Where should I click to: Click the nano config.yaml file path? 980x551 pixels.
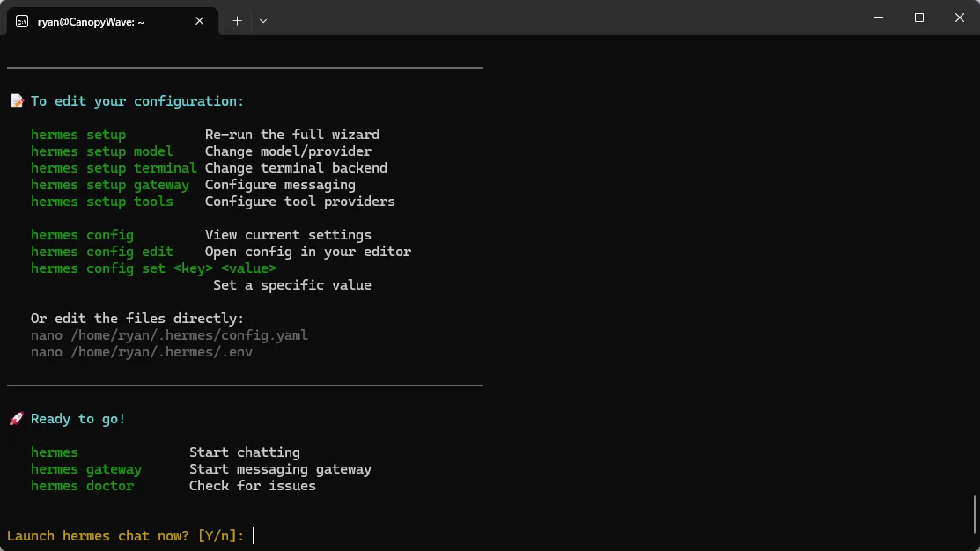[169, 335]
